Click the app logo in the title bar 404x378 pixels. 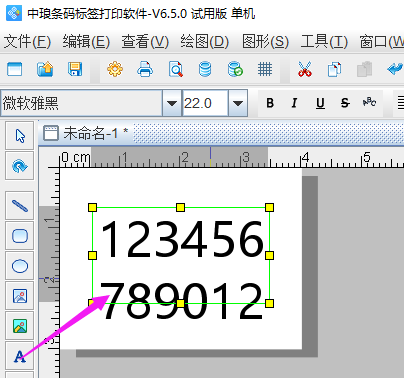14,13
